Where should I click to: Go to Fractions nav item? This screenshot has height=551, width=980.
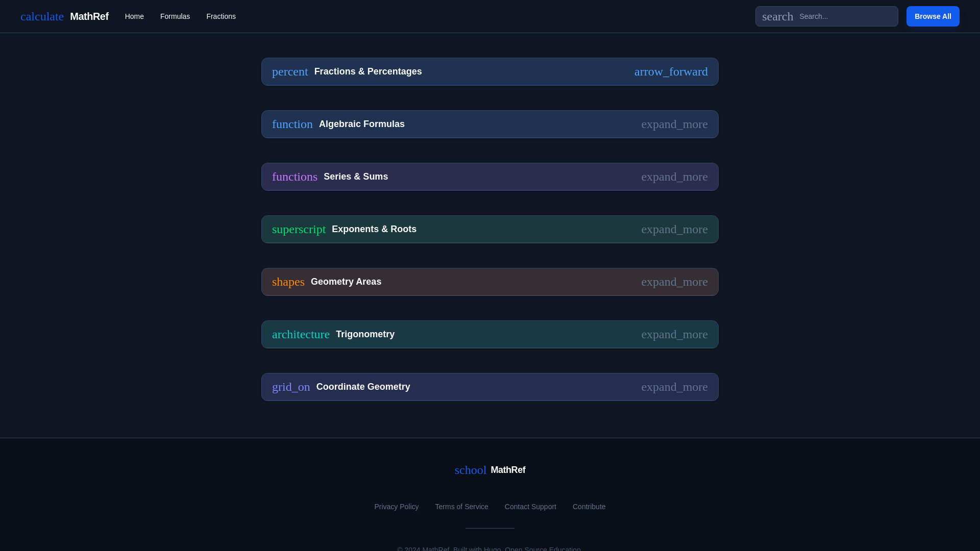221,16
